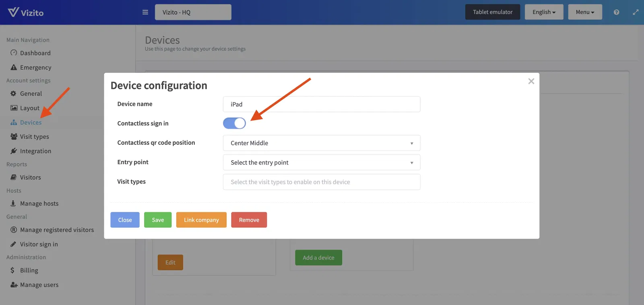Click the General gear icon in sidebar
644x305 pixels.
pyautogui.click(x=13, y=93)
